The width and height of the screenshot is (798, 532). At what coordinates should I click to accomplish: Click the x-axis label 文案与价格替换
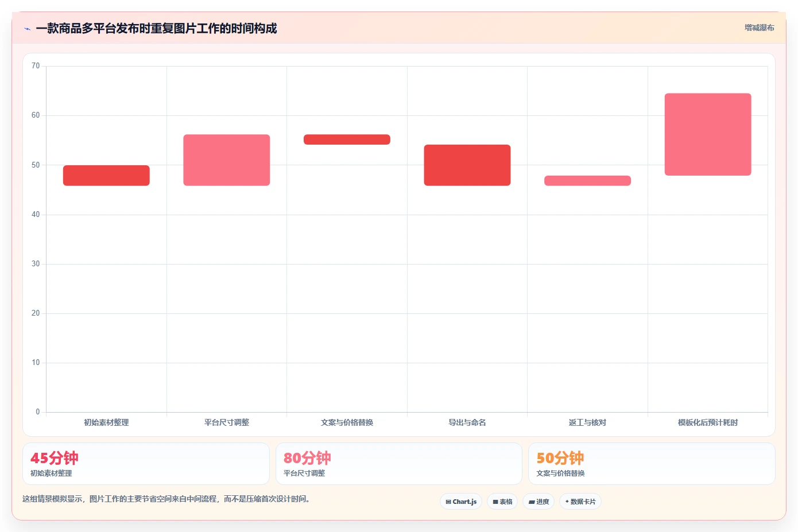(x=347, y=422)
